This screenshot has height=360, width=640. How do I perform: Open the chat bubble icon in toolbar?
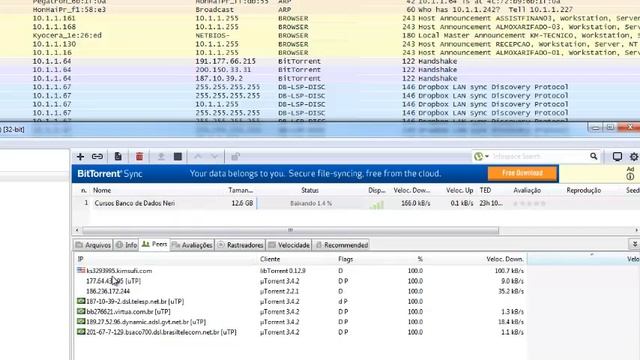click(x=617, y=156)
